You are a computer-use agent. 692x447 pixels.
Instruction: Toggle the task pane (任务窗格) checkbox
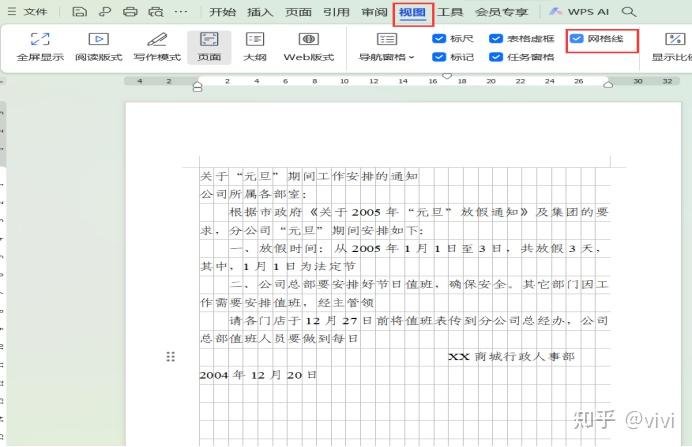pyautogui.click(x=497, y=57)
